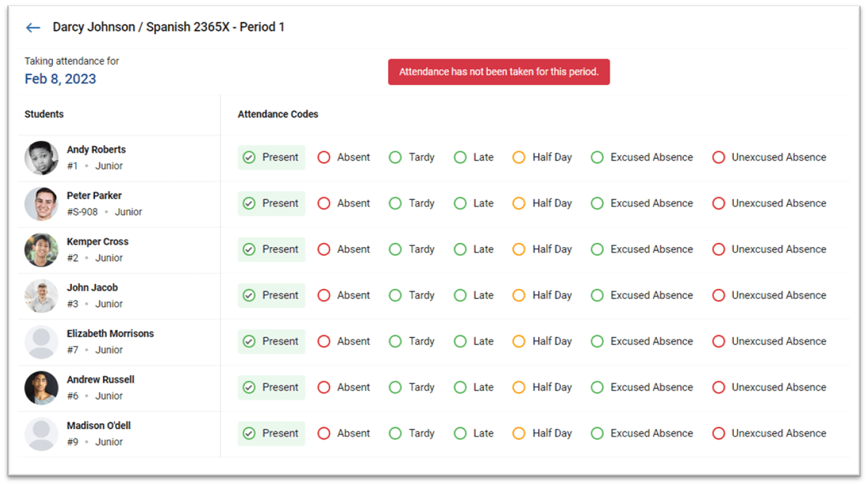The image size is (868, 486).
Task: Open Kemper Cross's profile photo
Action: tap(41, 250)
